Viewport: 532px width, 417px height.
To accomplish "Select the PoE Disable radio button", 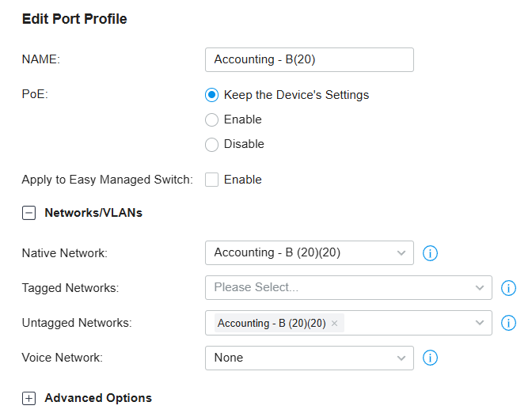I will tap(211, 145).
